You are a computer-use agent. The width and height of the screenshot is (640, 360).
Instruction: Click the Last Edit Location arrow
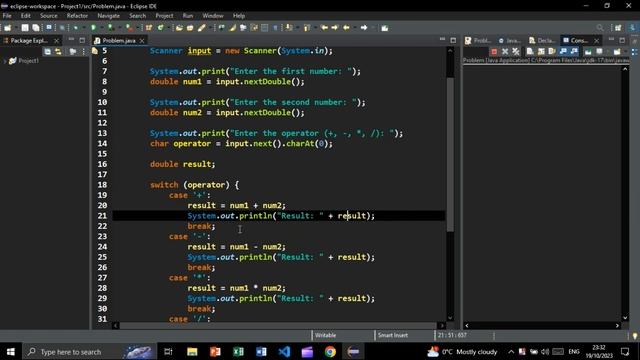(x=324, y=28)
